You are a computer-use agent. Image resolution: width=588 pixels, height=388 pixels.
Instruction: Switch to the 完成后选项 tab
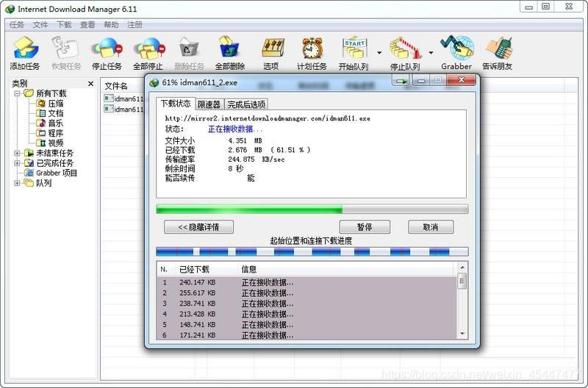246,104
